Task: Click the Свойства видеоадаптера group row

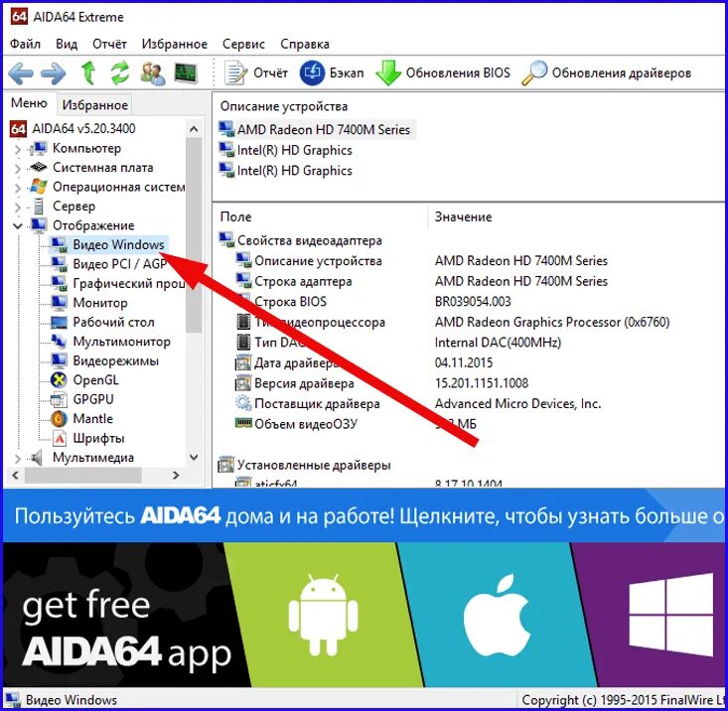Action: (x=301, y=240)
